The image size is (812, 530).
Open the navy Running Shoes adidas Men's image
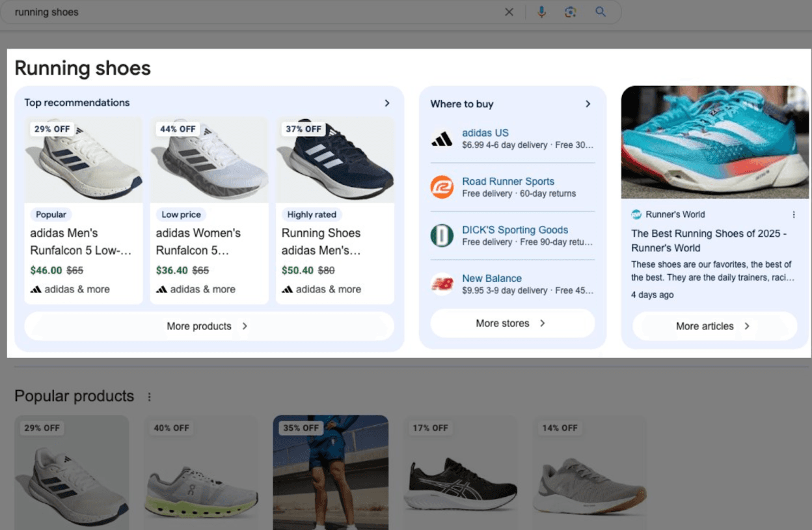coord(335,160)
